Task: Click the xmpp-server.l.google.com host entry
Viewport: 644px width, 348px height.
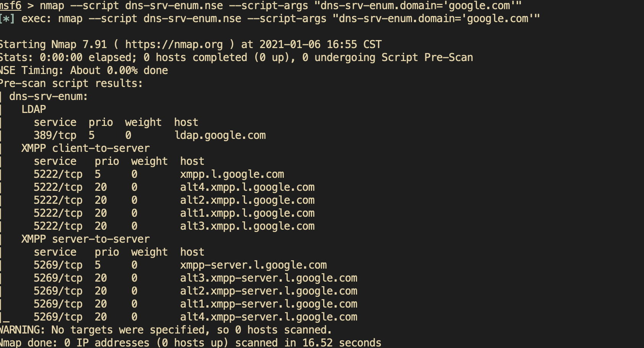Action: tap(253, 265)
